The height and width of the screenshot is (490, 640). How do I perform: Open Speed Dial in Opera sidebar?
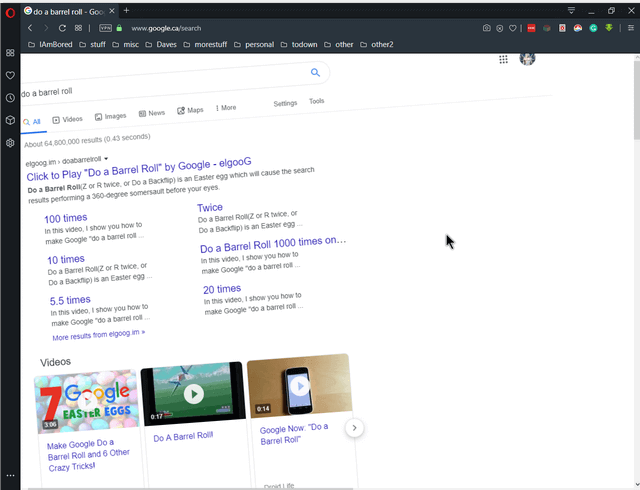pyautogui.click(x=10, y=53)
